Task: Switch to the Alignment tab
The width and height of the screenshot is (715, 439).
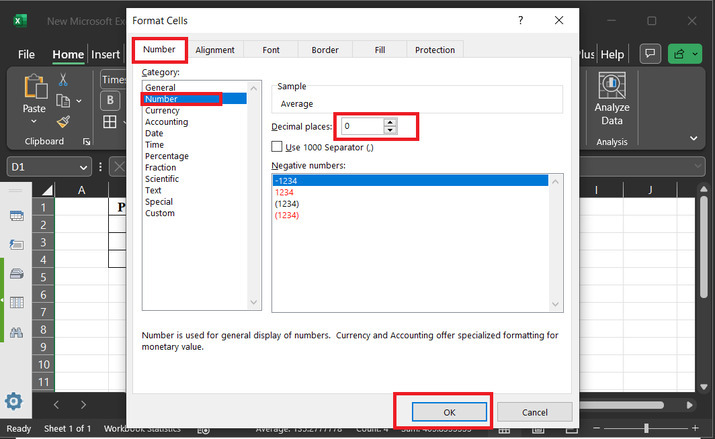Action: click(215, 50)
